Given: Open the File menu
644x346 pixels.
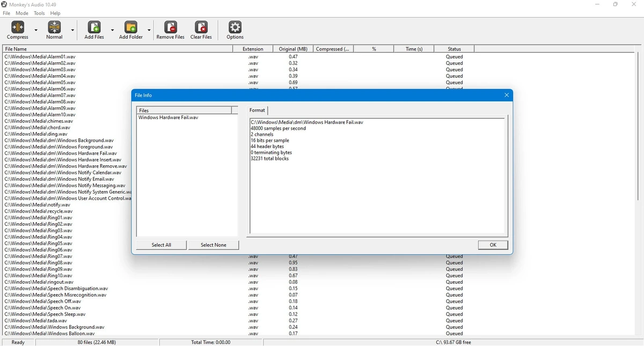Looking at the screenshot, I should [6, 13].
